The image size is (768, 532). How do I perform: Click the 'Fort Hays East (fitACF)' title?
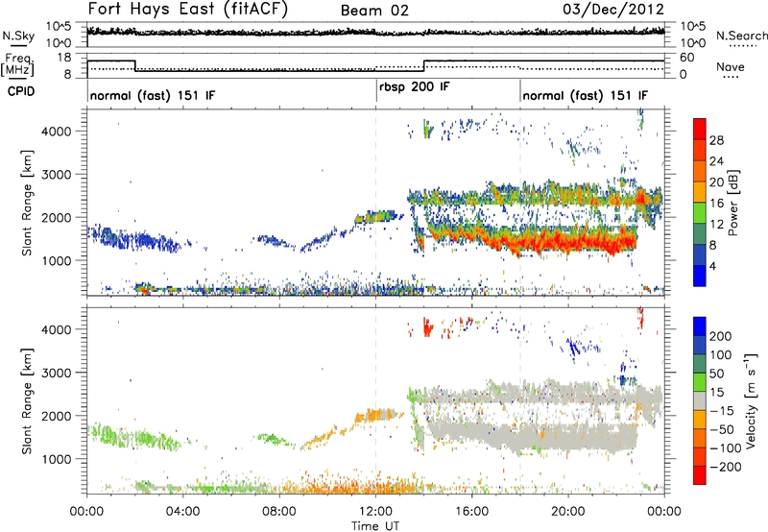[188, 10]
